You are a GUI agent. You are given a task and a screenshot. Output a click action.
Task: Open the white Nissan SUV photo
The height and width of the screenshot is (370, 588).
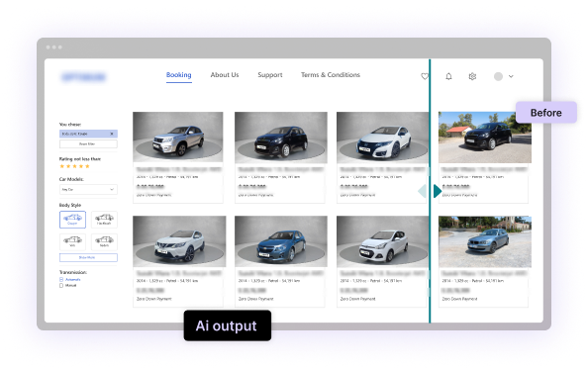click(x=179, y=241)
